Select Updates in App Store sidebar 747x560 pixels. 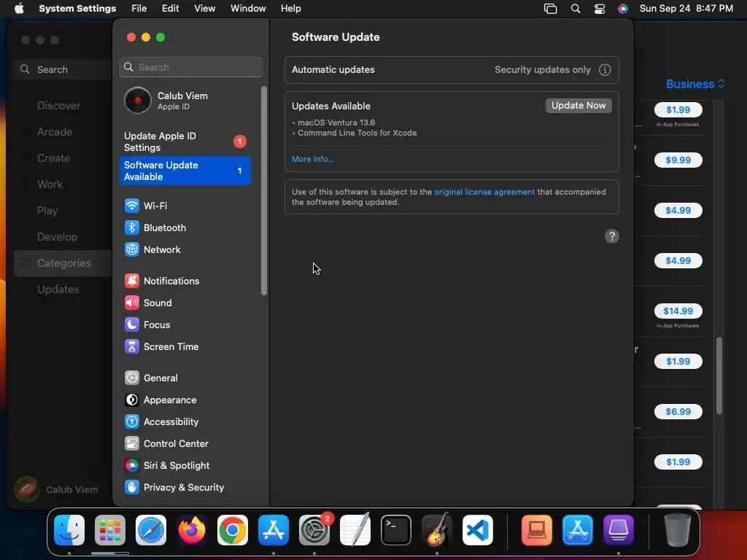pyautogui.click(x=58, y=289)
